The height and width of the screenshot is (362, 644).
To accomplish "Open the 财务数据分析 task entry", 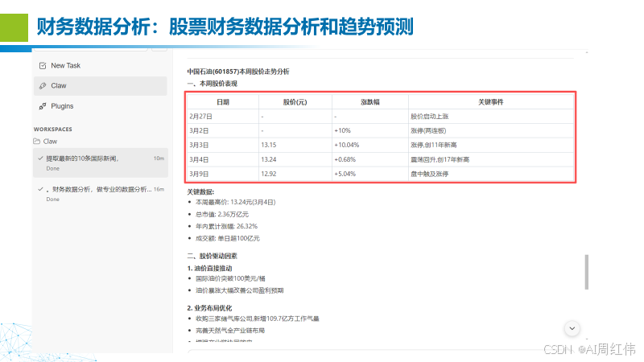I will pyautogui.click(x=100, y=194).
